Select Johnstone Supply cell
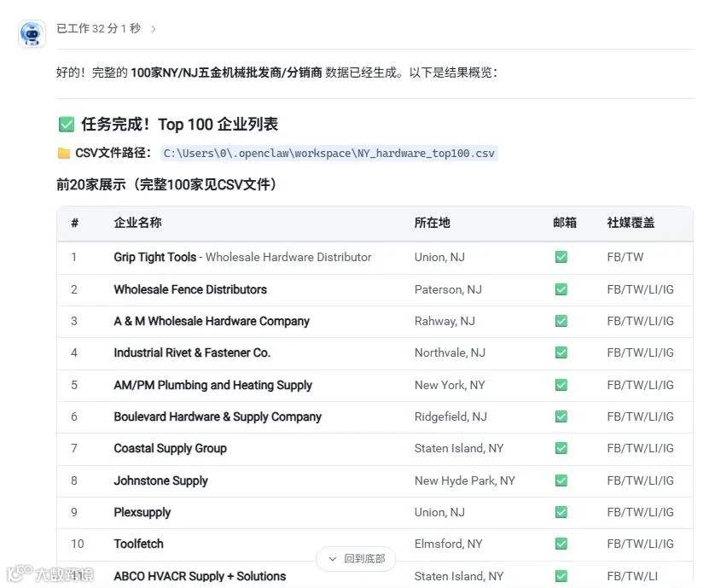Viewport: 715px width, 588px height. point(160,480)
